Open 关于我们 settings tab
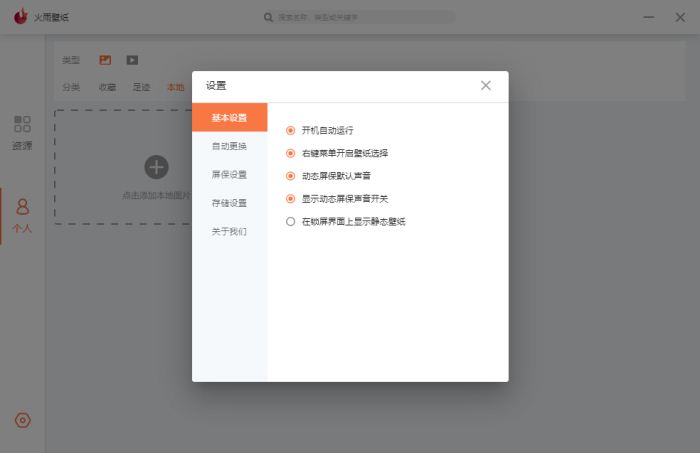The height and width of the screenshot is (453, 700). [x=229, y=231]
